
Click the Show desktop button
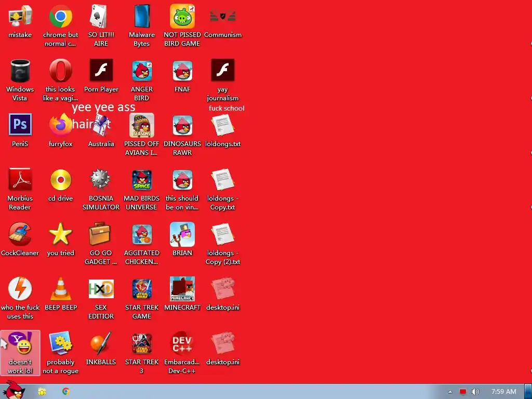point(528,392)
